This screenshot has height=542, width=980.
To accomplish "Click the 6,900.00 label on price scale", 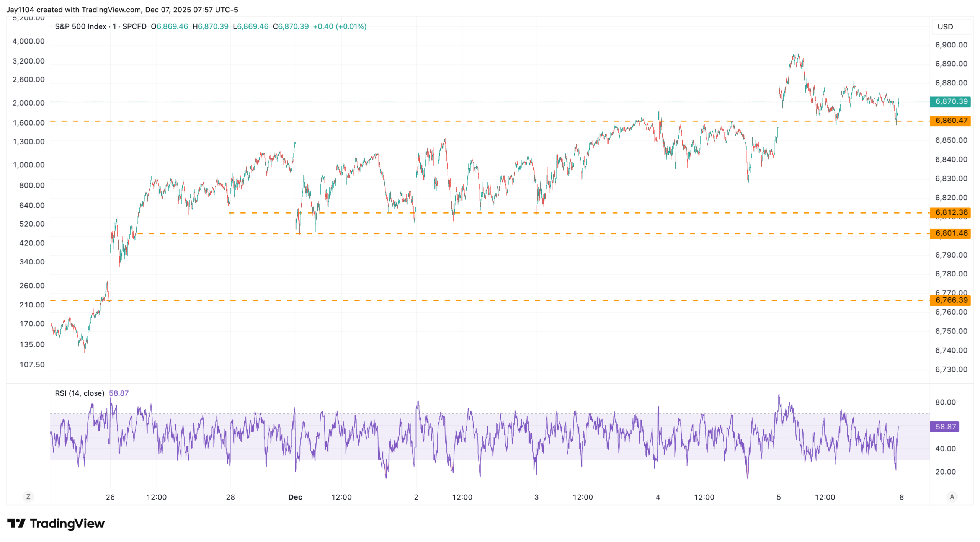I will click(x=951, y=45).
